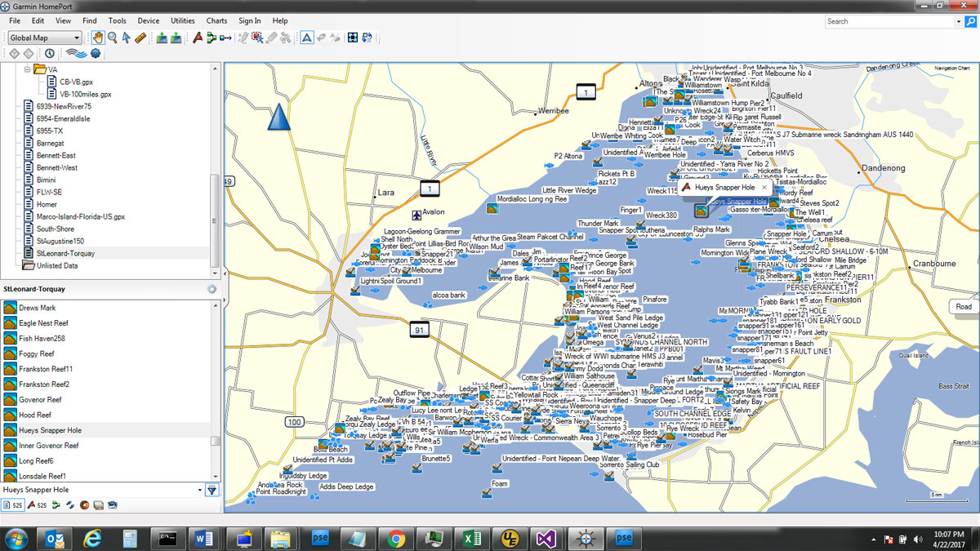Open the Utilities menu
980x551 pixels.
(182, 20)
